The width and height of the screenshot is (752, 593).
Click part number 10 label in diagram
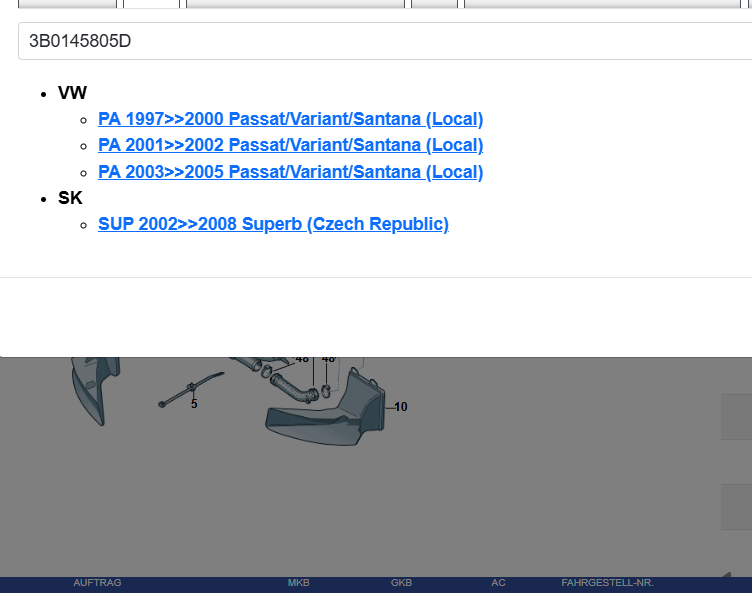[400, 407]
